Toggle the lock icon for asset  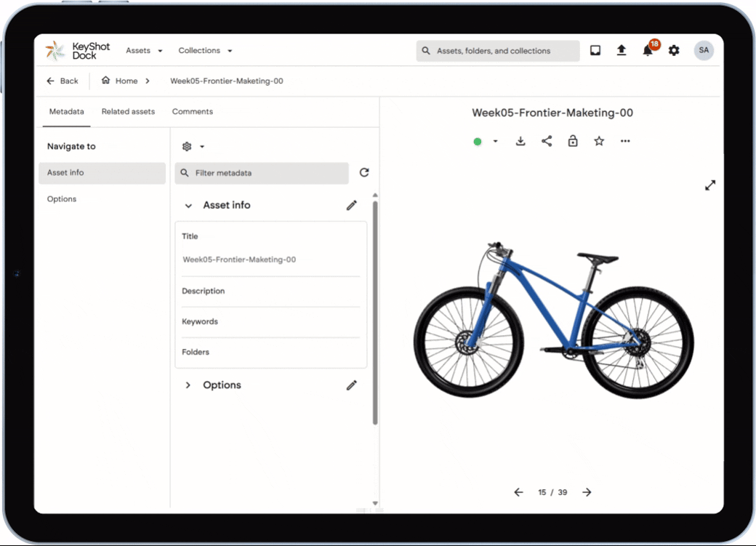point(573,141)
